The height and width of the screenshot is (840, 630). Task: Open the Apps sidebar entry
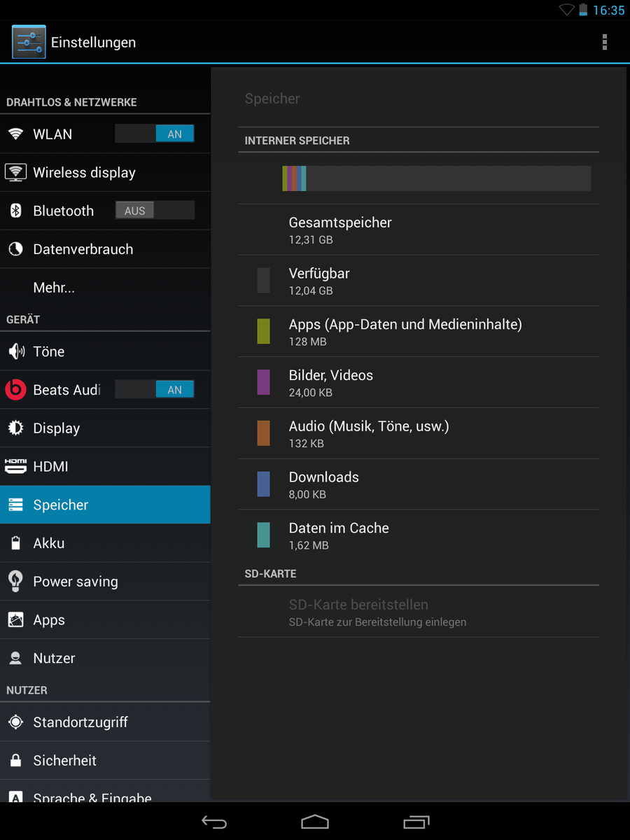coord(105,619)
